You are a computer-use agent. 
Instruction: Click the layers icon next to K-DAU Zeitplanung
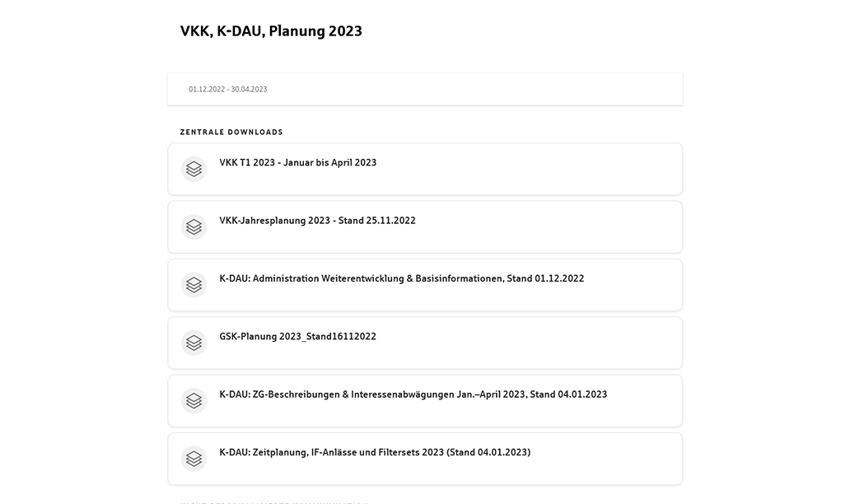pos(194,459)
